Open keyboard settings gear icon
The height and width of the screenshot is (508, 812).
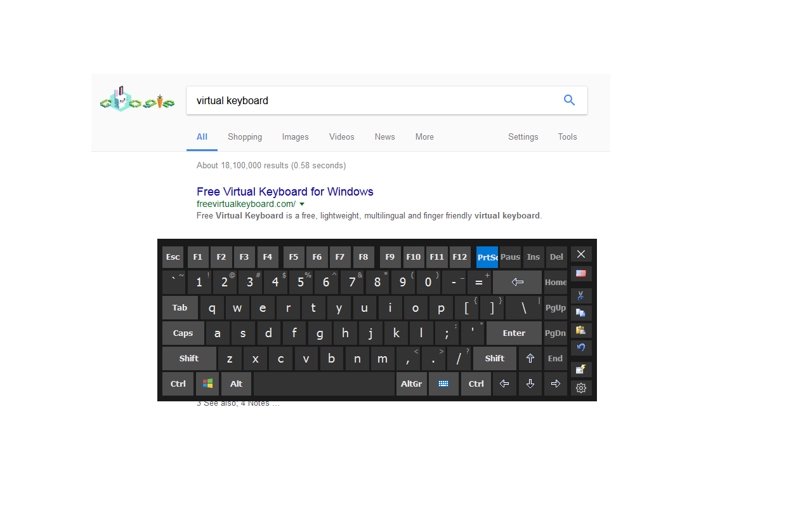coord(581,387)
